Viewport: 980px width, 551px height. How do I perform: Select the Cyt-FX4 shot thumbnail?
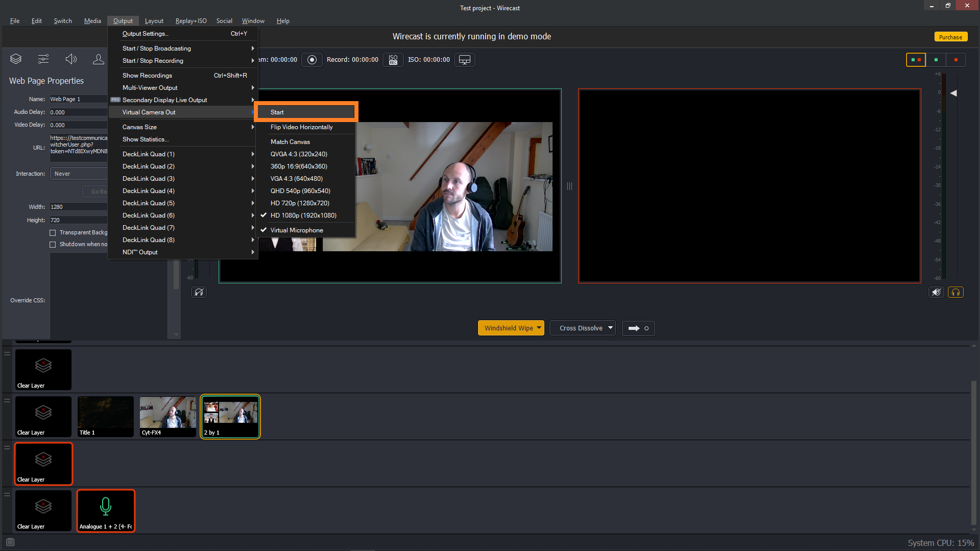168,417
